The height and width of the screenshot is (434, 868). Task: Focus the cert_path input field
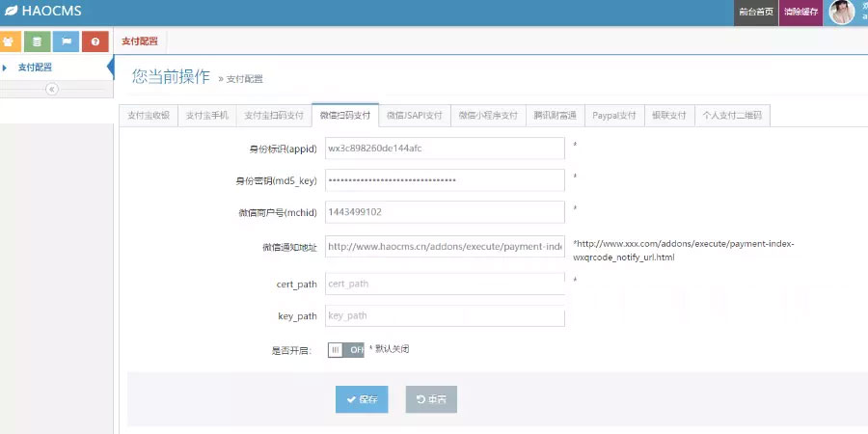click(x=444, y=285)
